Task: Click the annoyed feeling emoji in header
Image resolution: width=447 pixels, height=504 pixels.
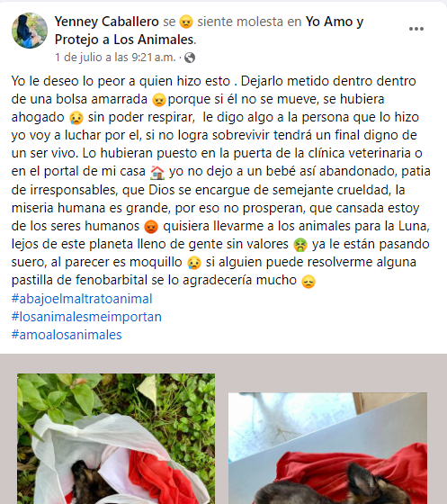Action: click(x=186, y=22)
